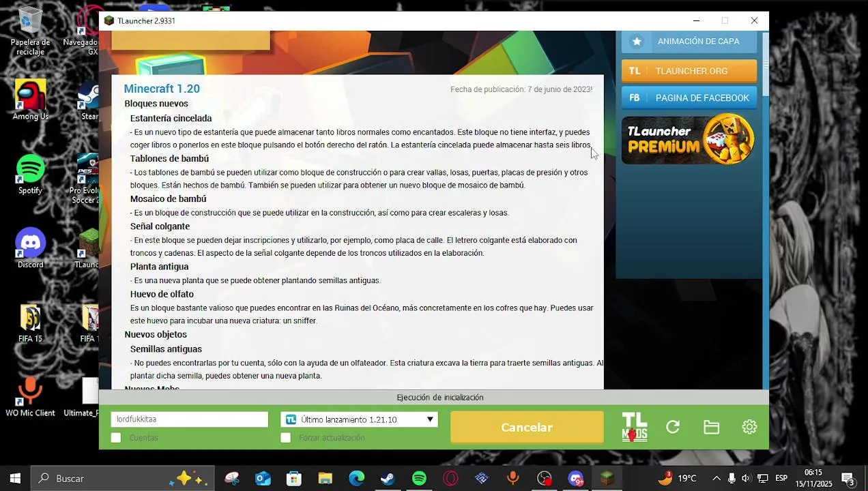Open the volume tray icon
The width and height of the screenshot is (868, 491).
point(747,479)
